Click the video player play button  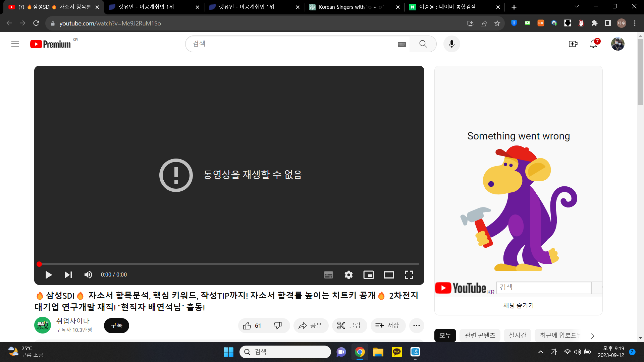tap(49, 275)
